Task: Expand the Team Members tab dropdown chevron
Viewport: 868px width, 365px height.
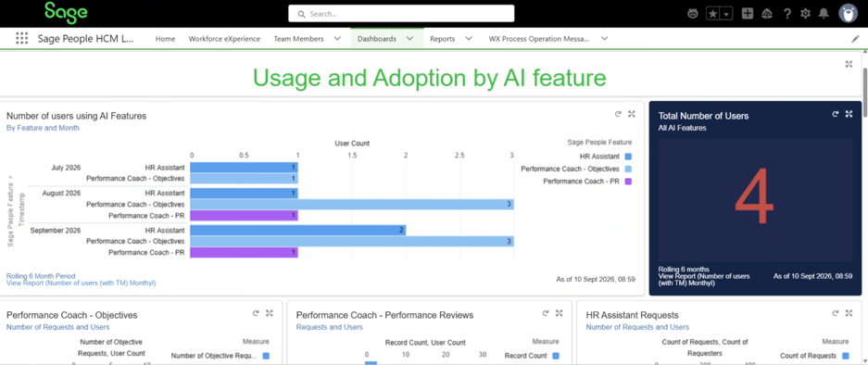Action: pos(337,39)
